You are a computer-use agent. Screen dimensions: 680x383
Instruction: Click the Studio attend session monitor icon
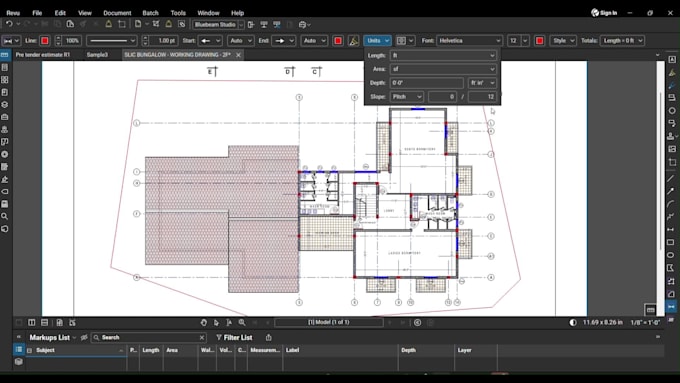pos(264,25)
